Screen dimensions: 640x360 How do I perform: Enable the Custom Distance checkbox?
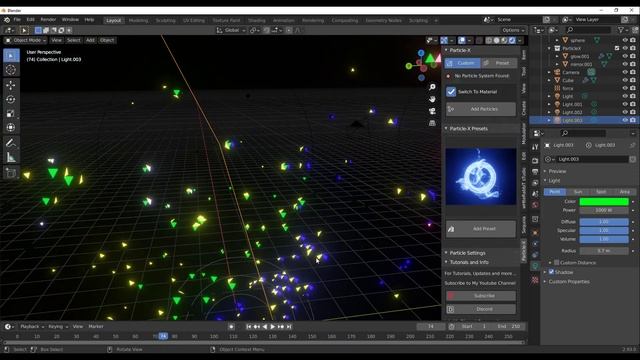(x=557, y=262)
